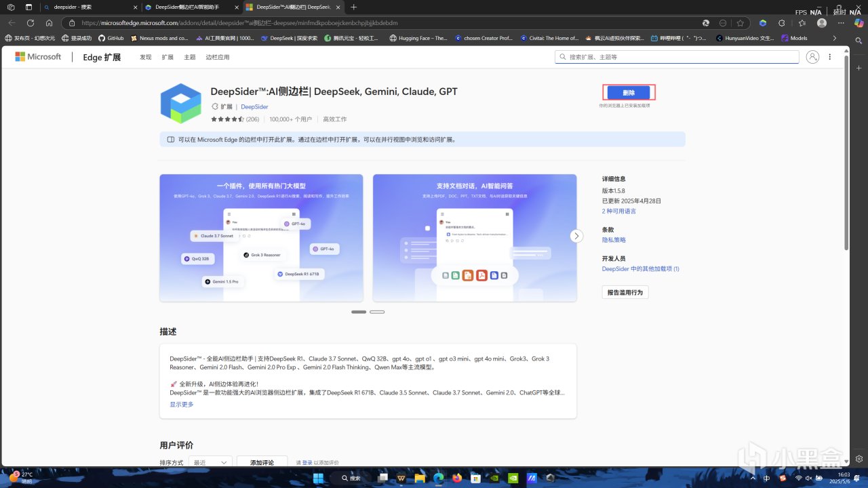Open the 隐私策略 link

click(x=614, y=240)
